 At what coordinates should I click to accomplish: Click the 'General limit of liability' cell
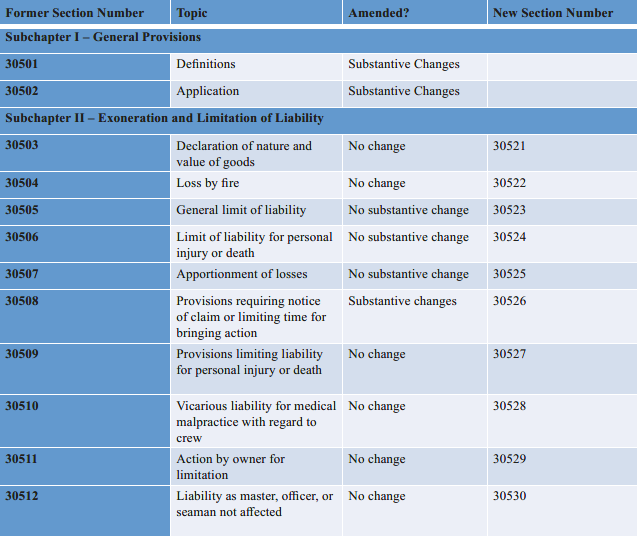point(241,210)
